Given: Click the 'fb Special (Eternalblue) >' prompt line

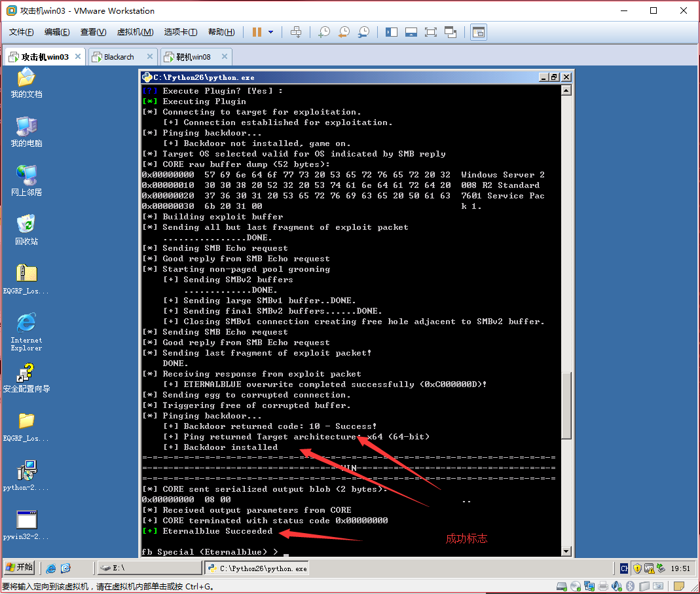Looking at the screenshot, I should point(210,552).
